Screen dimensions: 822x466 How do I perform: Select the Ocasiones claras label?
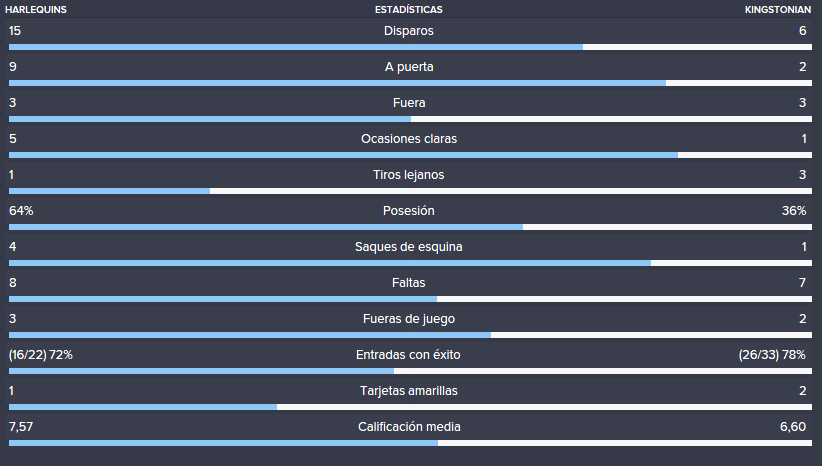[409, 139]
